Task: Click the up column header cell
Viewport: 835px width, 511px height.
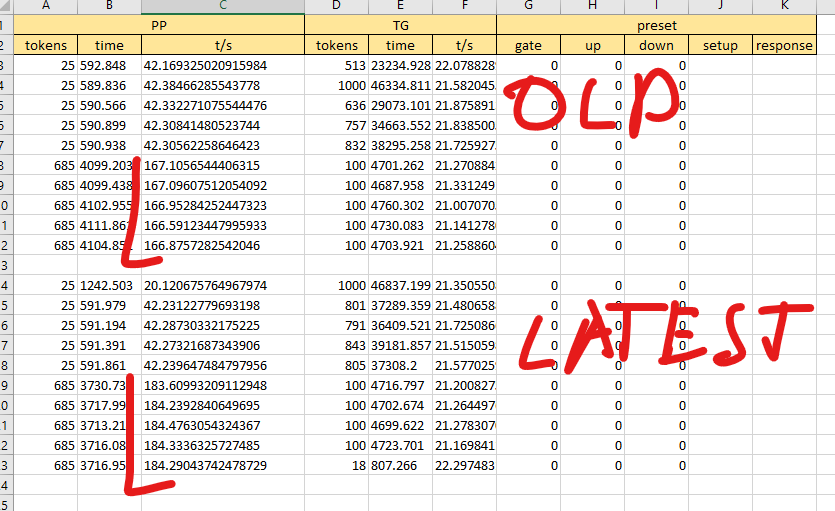Action: (x=592, y=45)
